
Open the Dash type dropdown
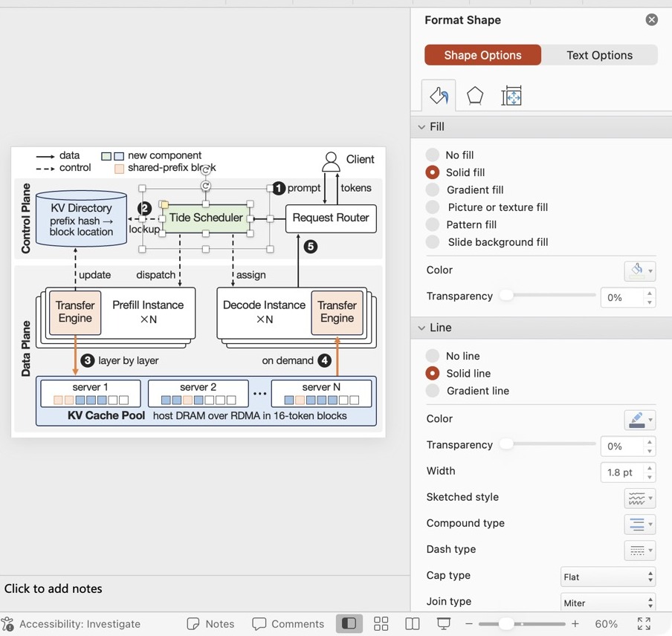pyautogui.click(x=639, y=550)
